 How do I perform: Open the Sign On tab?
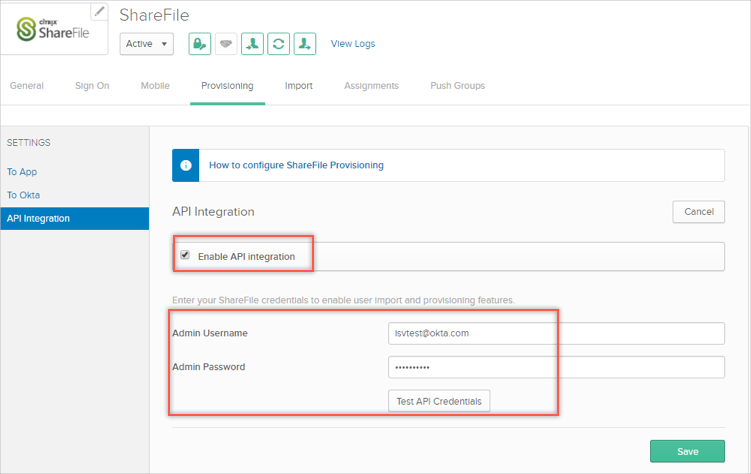coord(92,86)
